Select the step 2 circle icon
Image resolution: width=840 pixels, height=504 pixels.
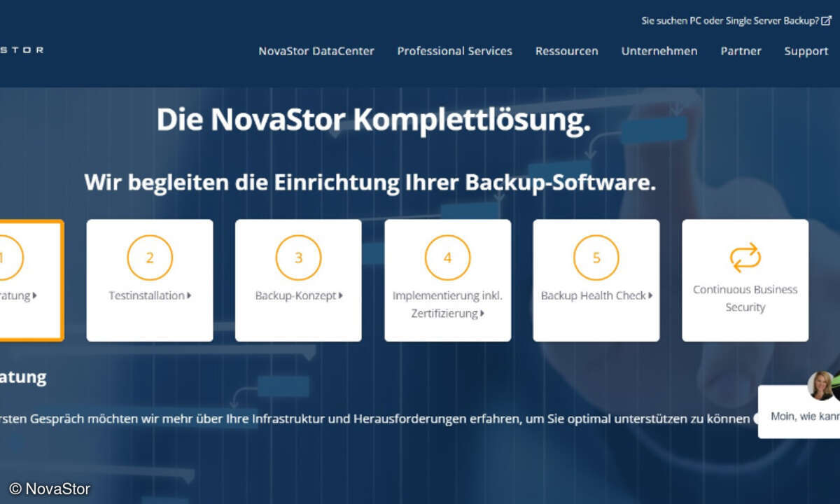(x=150, y=258)
